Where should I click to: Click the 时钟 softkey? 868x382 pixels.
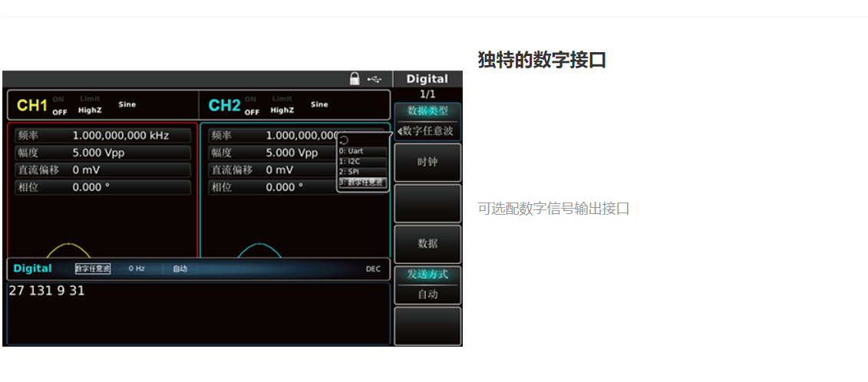pyautogui.click(x=427, y=162)
